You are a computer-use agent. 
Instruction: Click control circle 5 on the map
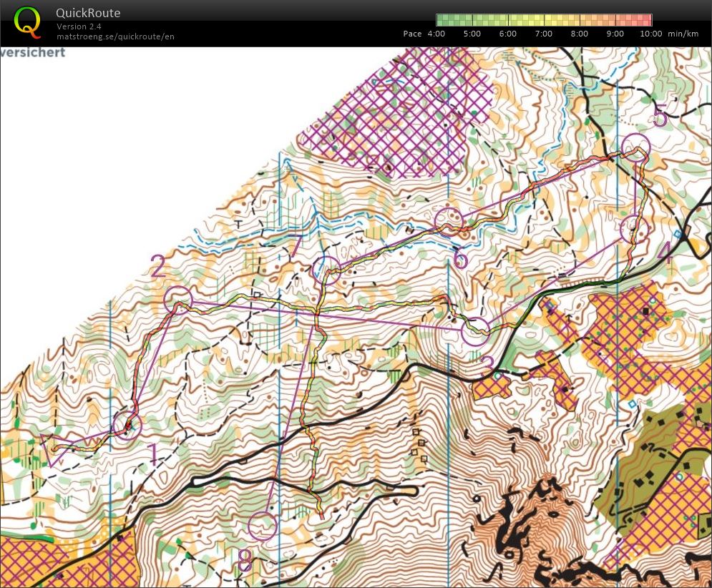pos(636,148)
